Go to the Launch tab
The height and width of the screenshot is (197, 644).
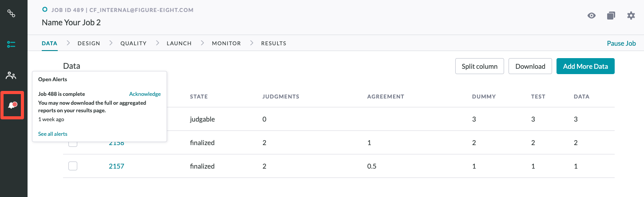point(179,43)
